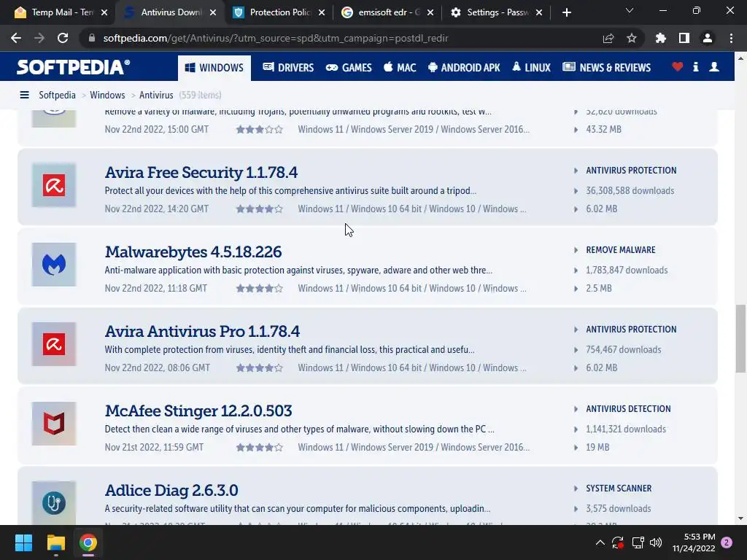The height and width of the screenshot is (560, 747).
Task: Close the Antivirus Download tab
Action: coord(213,13)
